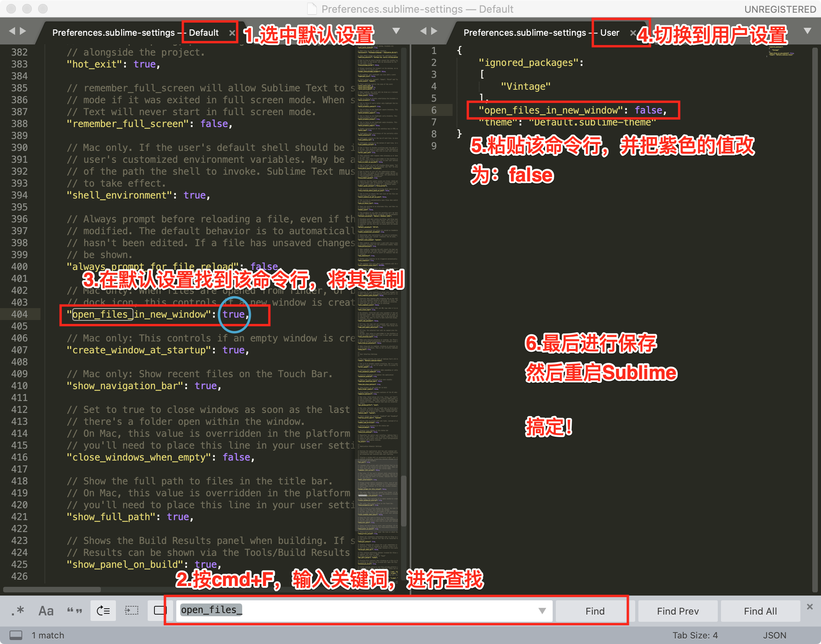Viewport: 821px width, 644px height.
Task: Click left pane vertical scrollbar thumb
Action: (x=403, y=501)
